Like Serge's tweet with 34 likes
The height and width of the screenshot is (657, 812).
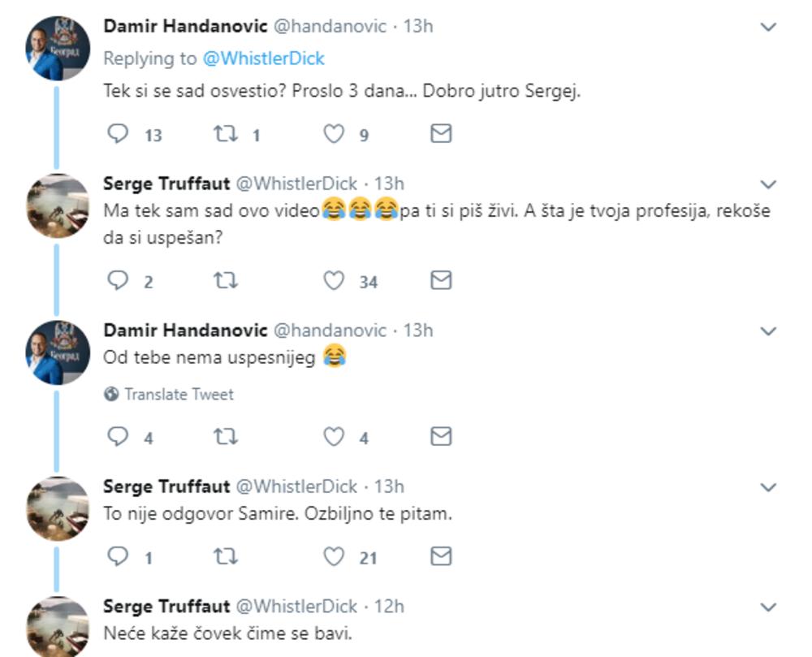(334, 280)
